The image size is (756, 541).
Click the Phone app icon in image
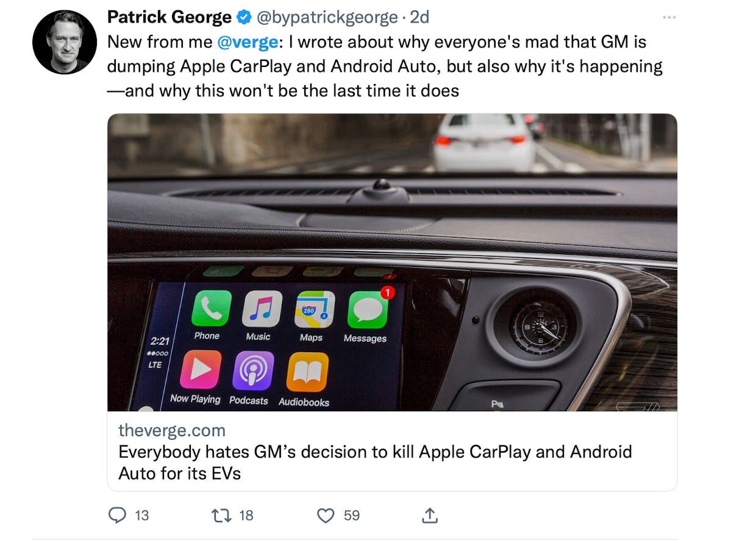point(211,309)
